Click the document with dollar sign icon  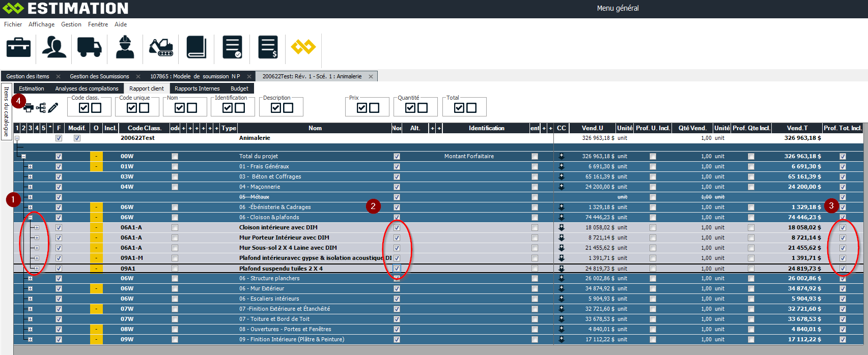(268, 47)
